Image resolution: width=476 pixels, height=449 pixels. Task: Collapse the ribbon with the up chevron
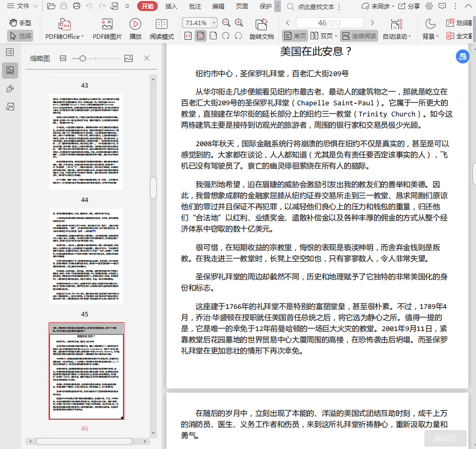468,6
